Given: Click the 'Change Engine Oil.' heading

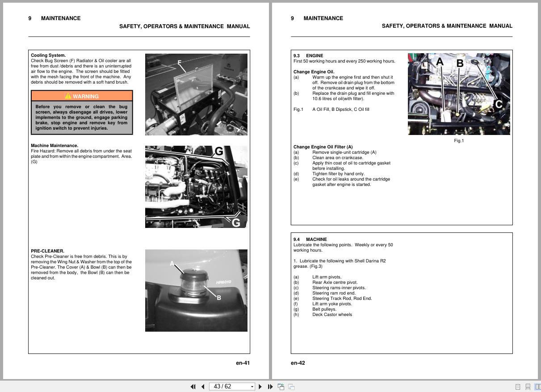Looking at the screenshot, I should click(x=314, y=72).
